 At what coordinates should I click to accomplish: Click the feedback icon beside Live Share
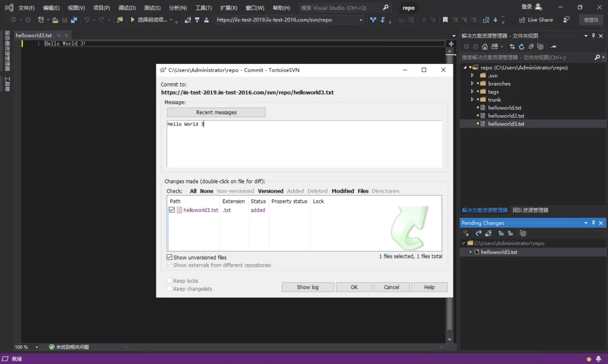(566, 20)
